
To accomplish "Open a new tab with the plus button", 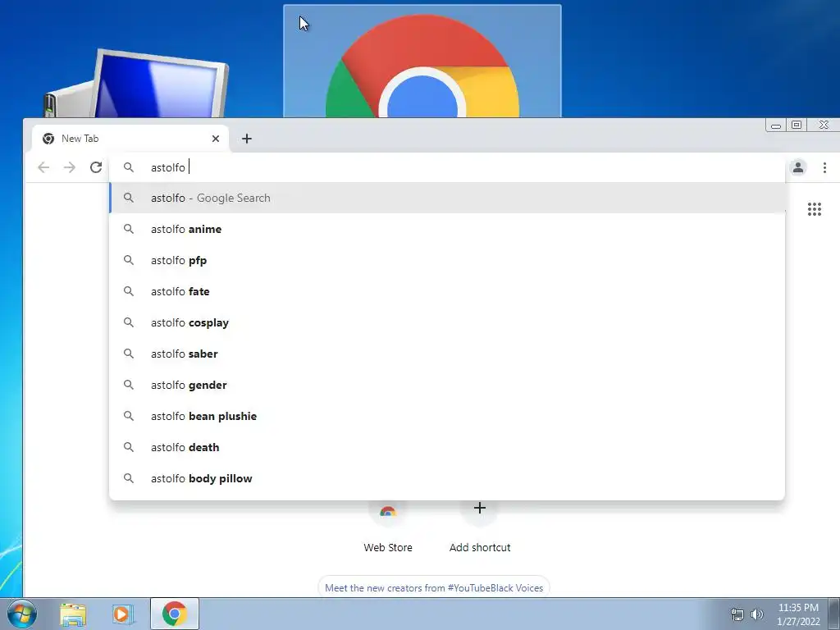I will 246,139.
